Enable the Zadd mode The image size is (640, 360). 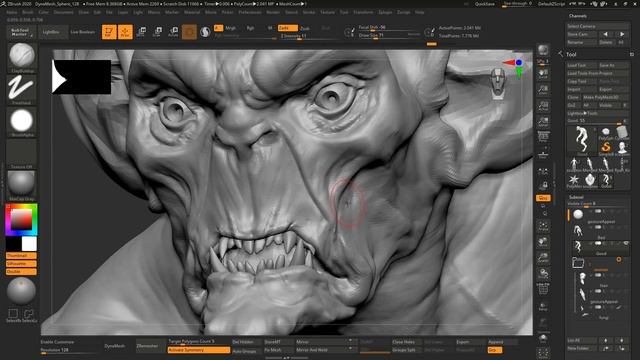point(287,28)
